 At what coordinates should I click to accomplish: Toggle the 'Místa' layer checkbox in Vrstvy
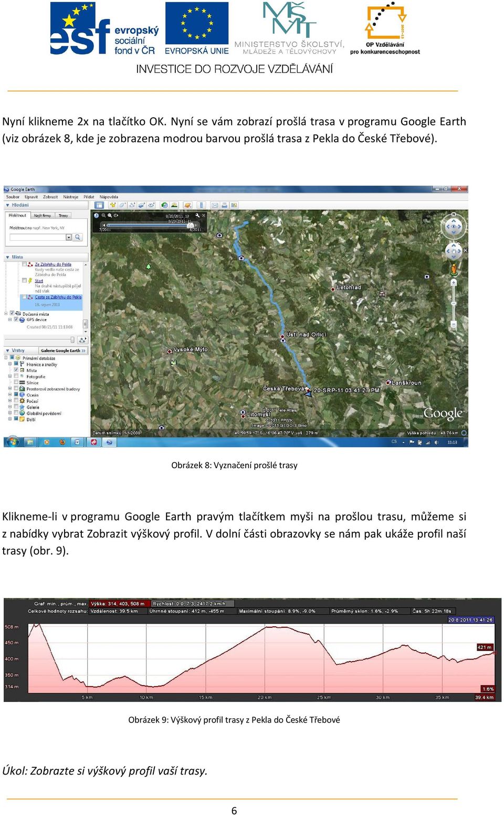click(x=16, y=370)
